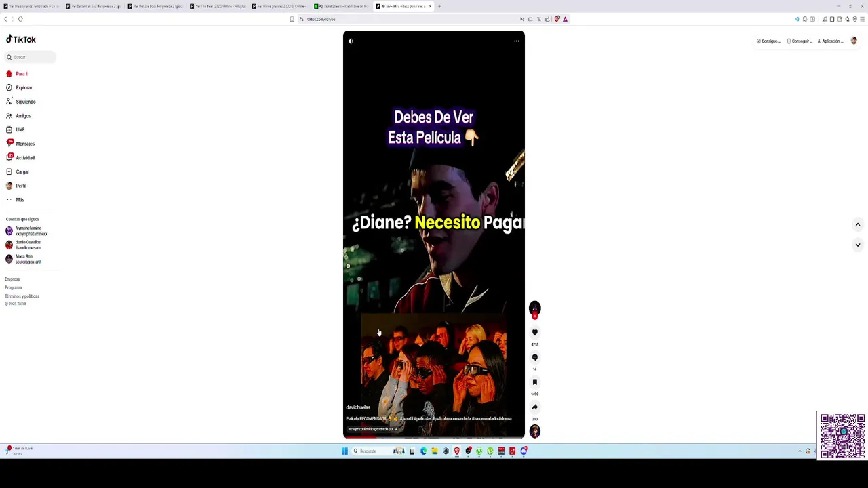This screenshot has width=868, height=488.
Task: Open the Cargar upload page
Action: (x=18, y=171)
